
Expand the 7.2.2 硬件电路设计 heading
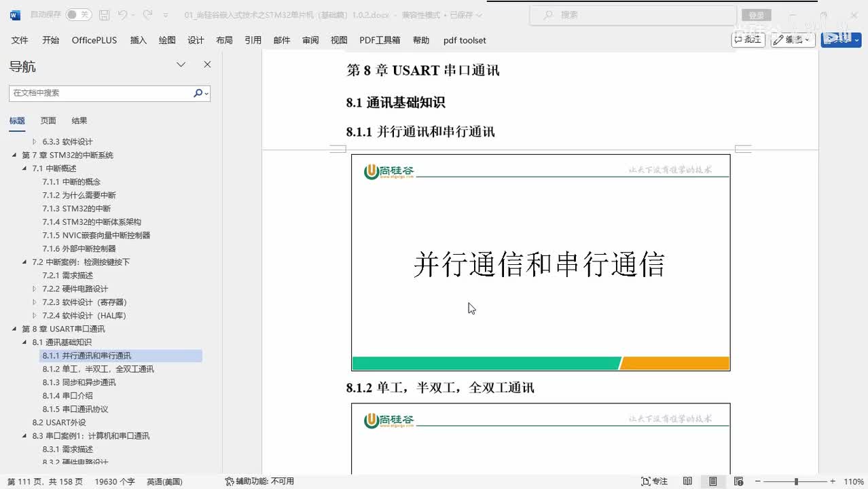point(35,289)
